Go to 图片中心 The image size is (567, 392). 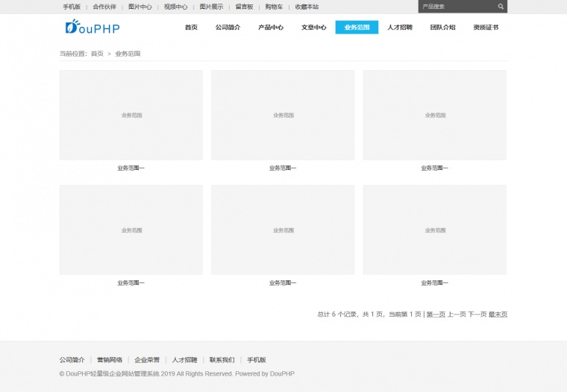[x=140, y=7]
